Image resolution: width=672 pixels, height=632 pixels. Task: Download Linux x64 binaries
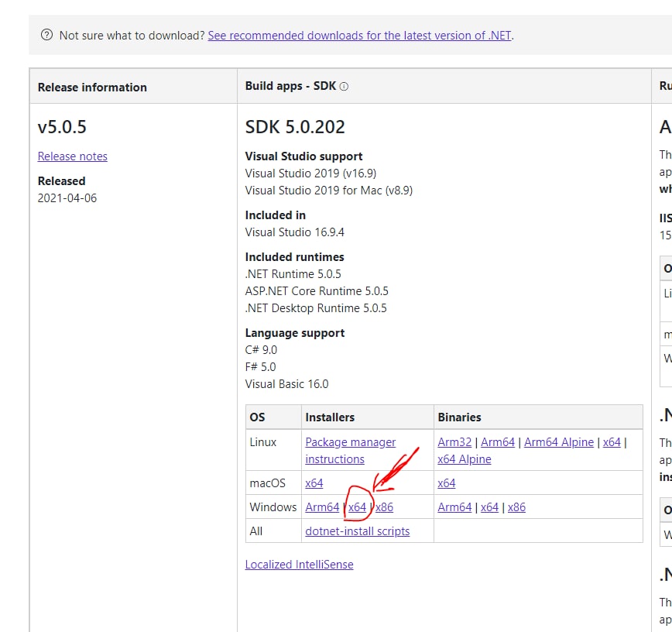(612, 442)
